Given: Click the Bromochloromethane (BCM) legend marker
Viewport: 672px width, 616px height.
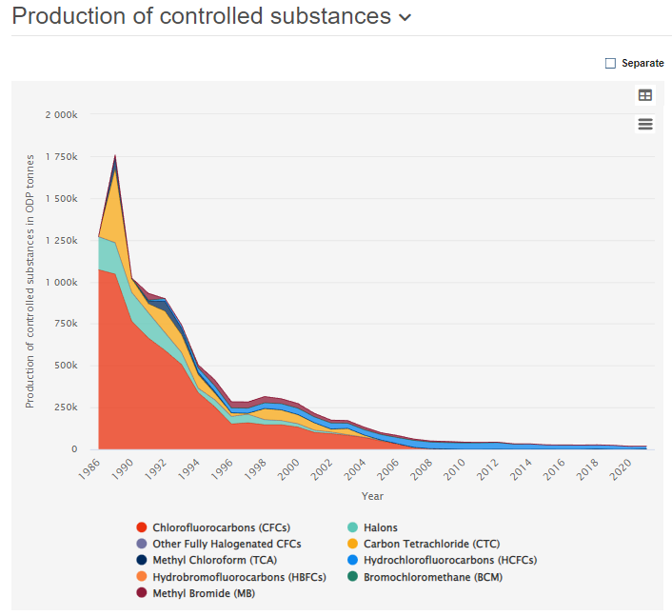Looking at the screenshot, I should tap(353, 577).
